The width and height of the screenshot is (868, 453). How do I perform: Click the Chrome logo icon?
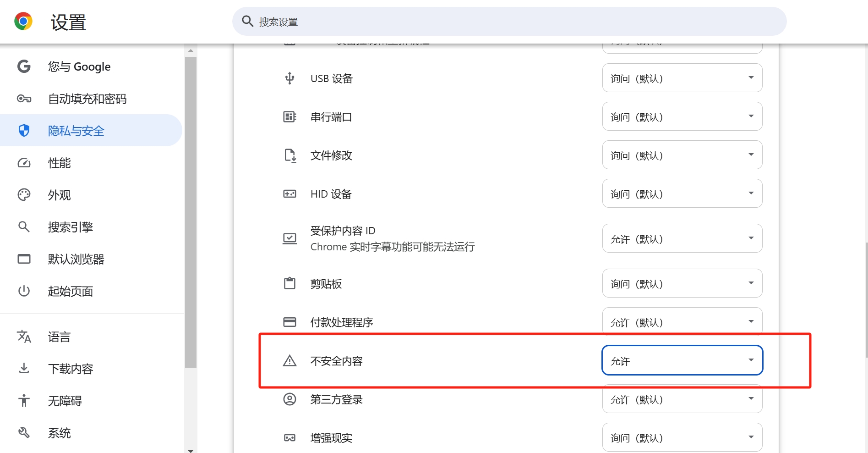coord(23,22)
